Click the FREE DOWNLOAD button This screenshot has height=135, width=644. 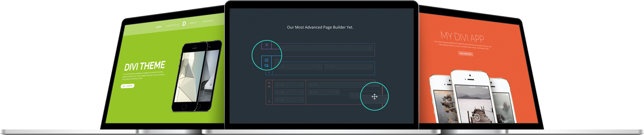[x=466, y=54]
